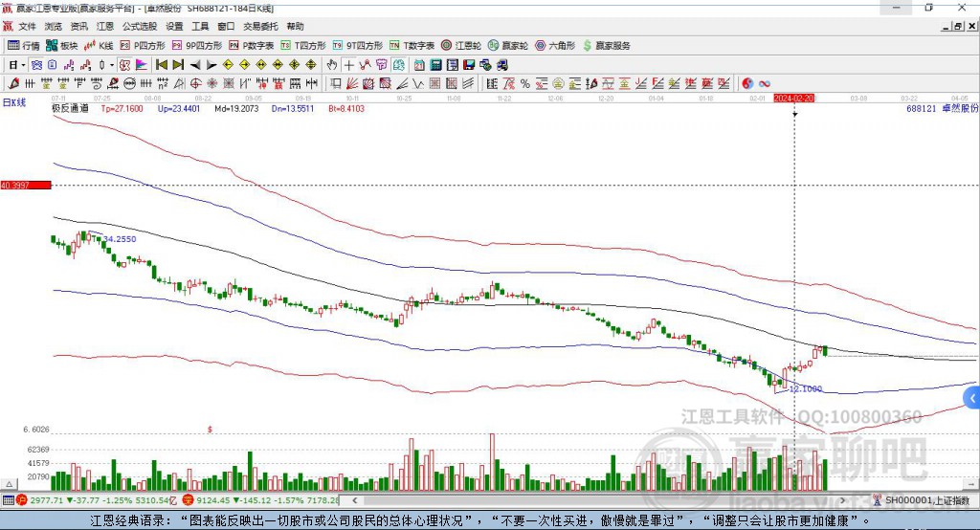This screenshot has width=980, height=530.
Task: Click the red-blue yin-yang icon
Action: (747, 84)
